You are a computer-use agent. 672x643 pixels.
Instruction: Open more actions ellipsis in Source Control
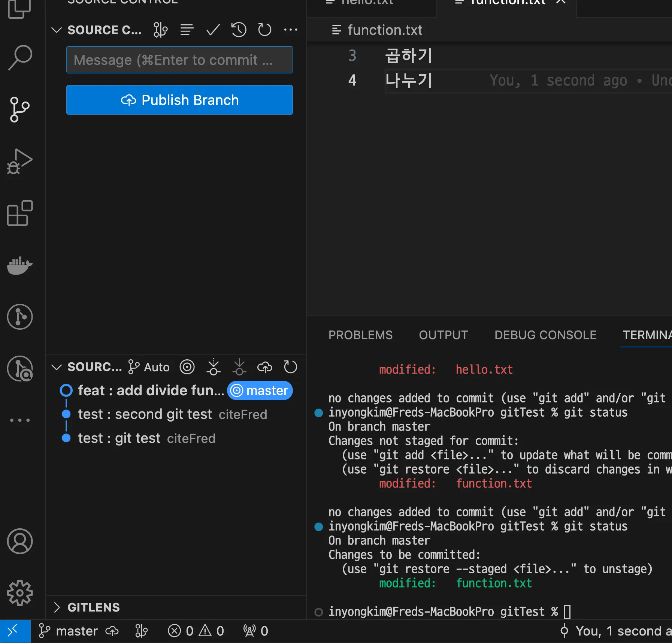[x=290, y=30]
